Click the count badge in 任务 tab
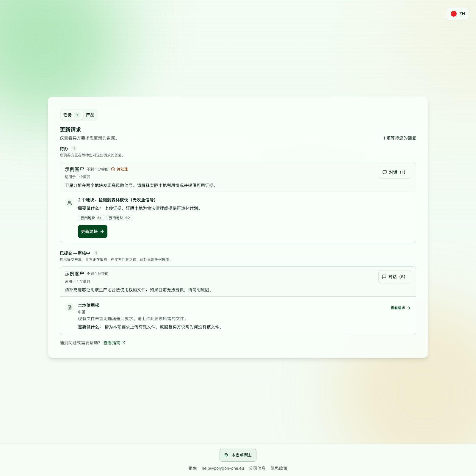The height and width of the screenshot is (476, 476). pos(77,115)
